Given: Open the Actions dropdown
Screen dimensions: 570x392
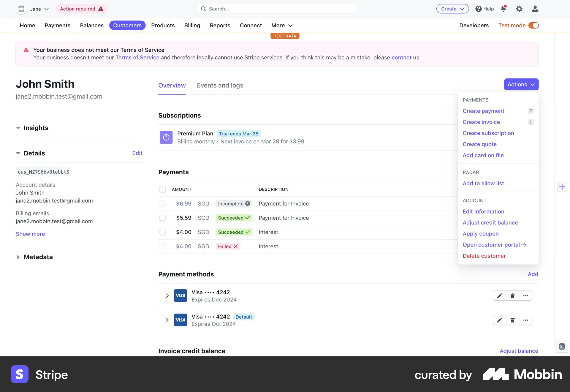Looking at the screenshot, I should point(521,84).
